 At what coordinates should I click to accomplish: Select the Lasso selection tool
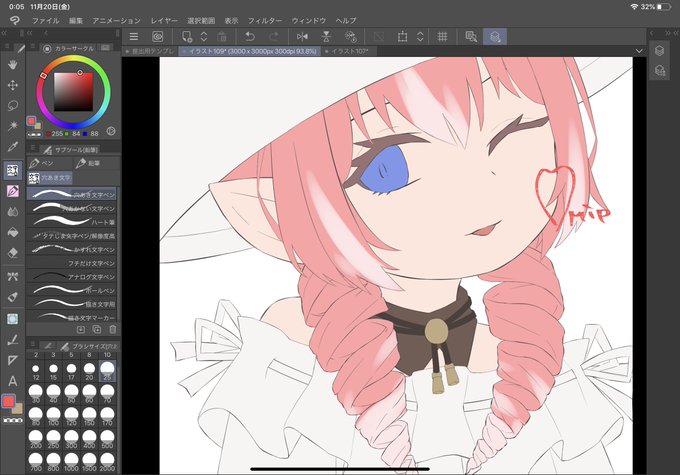tap(13, 105)
